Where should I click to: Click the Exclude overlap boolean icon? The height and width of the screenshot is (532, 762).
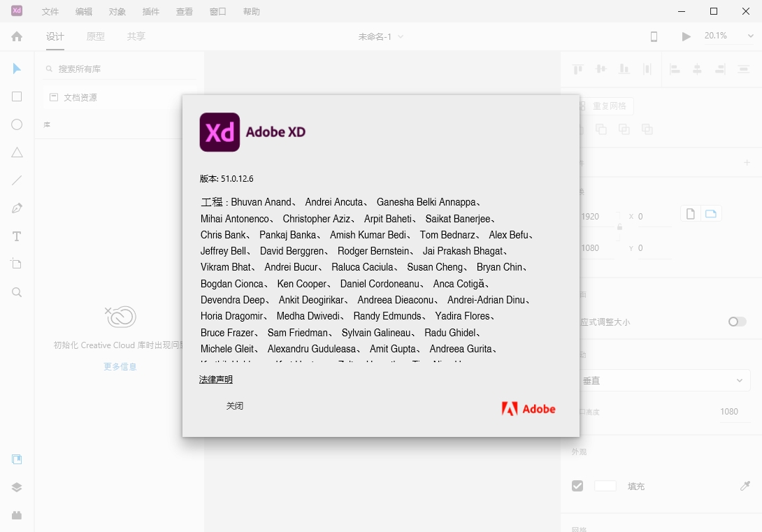point(647,129)
